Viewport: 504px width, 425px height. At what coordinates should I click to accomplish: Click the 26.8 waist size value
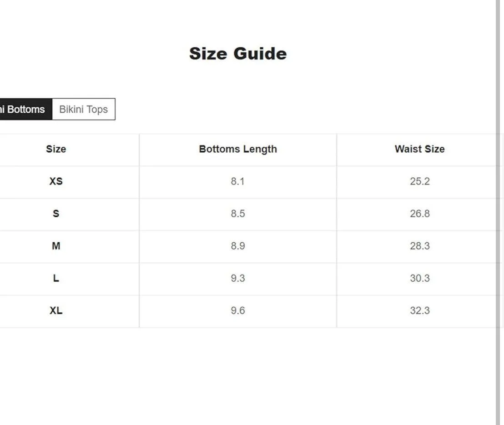pos(419,214)
